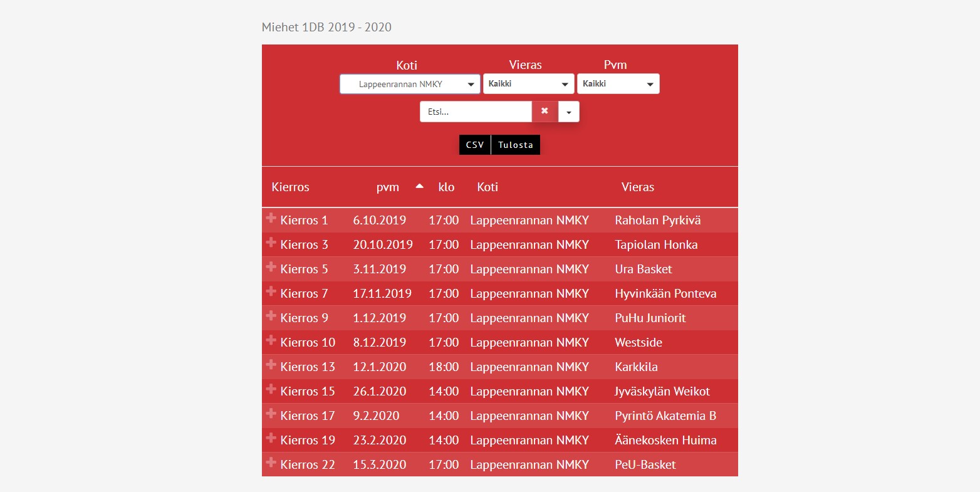Screen dimensions: 980x492
Task: Click the Miehet 1DB 2019 - 2020 heading
Action: (x=326, y=27)
